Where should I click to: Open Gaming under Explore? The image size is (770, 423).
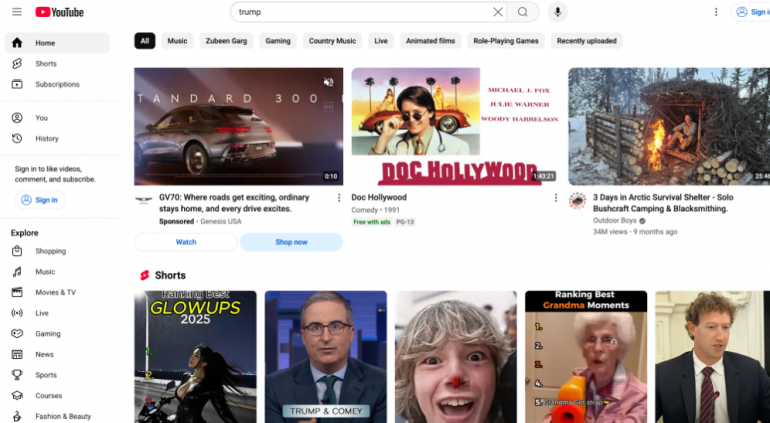pyautogui.click(x=57, y=334)
